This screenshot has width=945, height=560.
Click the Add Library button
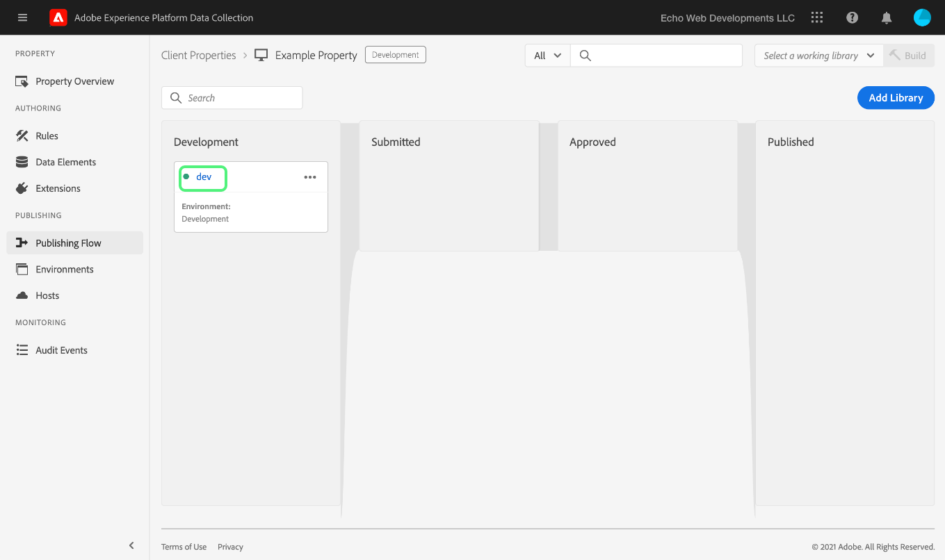pyautogui.click(x=896, y=98)
